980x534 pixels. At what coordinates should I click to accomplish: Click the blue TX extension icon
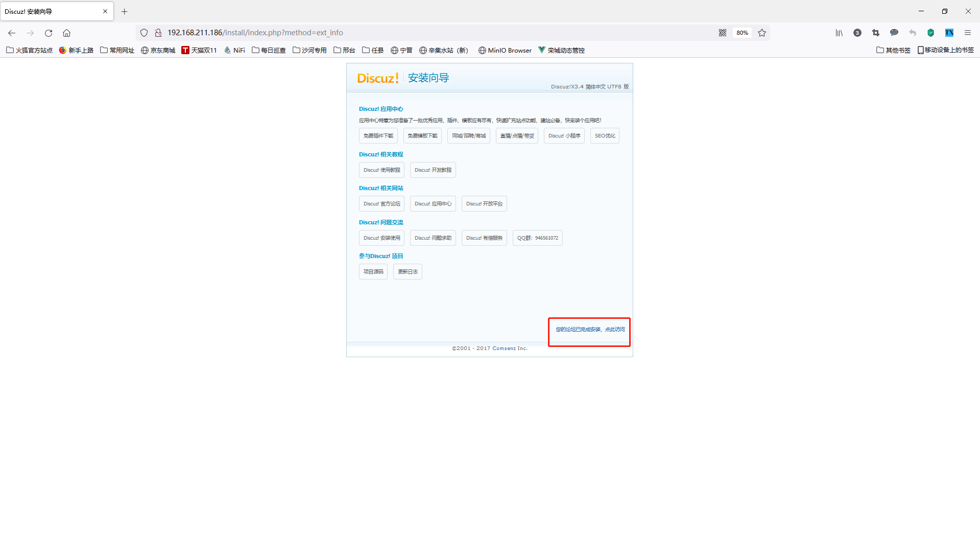(x=949, y=33)
